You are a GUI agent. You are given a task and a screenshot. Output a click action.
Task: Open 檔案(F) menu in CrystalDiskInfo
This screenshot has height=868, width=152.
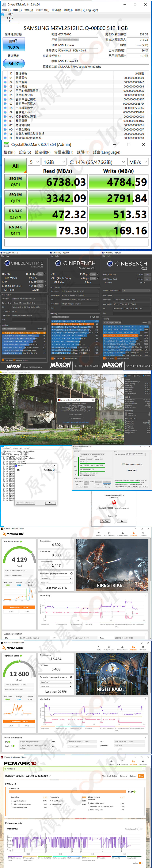(x=6, y=10)
